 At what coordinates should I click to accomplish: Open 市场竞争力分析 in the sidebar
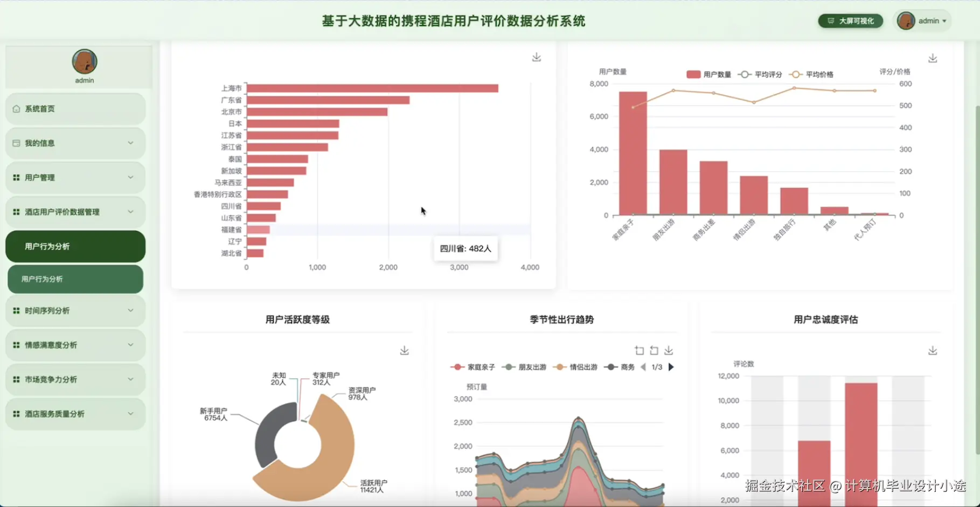tap(75, 379)
